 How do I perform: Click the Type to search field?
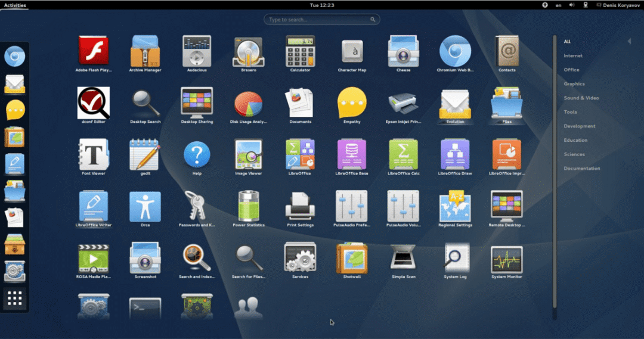click(321, 19)
